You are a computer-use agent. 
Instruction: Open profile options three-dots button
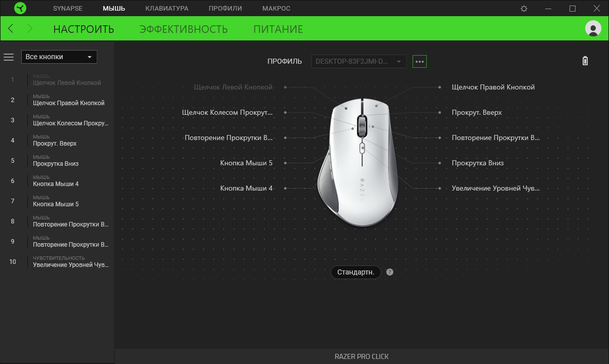[x=420, y=62]
